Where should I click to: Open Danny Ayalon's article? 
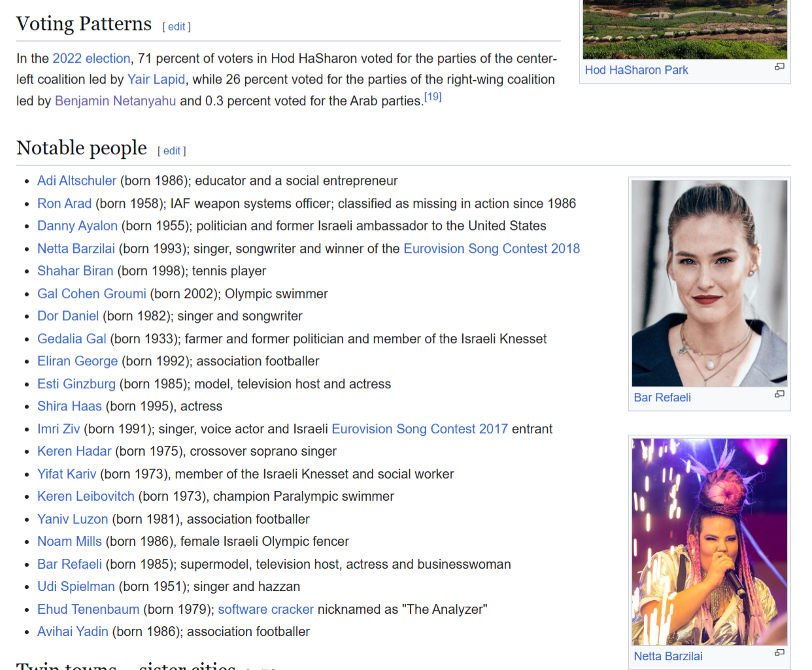(x=77, y=226)
